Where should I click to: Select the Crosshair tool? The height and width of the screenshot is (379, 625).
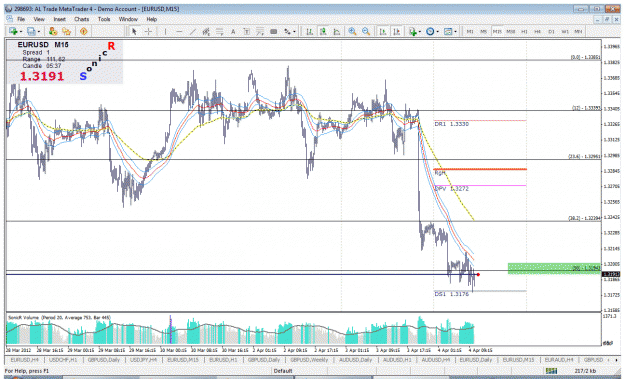(148, 31)
